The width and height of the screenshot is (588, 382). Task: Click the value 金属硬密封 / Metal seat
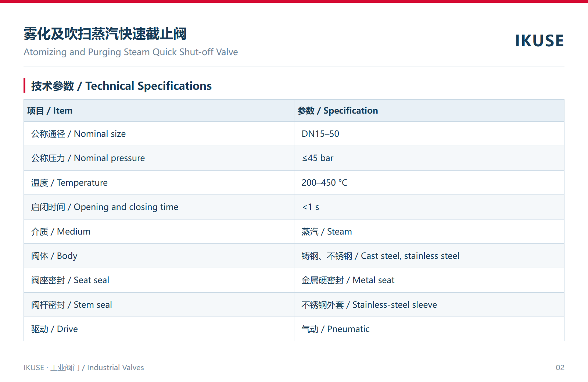coord(348,280)
